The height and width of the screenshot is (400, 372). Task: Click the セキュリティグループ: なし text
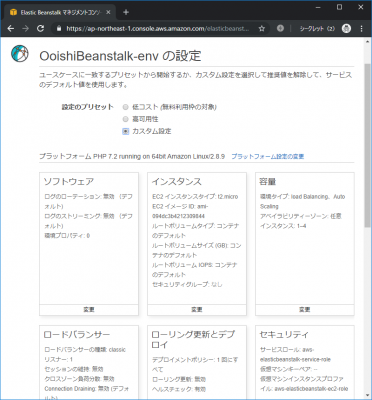click(187, 284)
